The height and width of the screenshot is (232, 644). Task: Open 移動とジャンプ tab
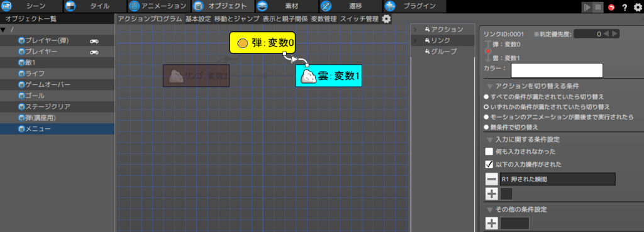[236, 19]
